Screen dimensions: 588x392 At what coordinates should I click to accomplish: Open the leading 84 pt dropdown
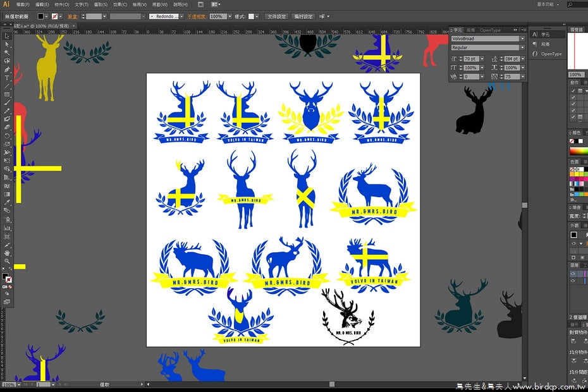[523, 59]
